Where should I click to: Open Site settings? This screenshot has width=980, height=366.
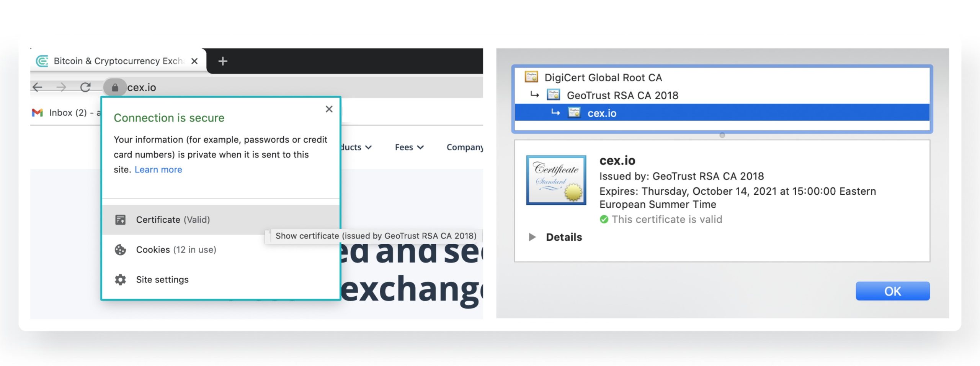pos(221,279)
